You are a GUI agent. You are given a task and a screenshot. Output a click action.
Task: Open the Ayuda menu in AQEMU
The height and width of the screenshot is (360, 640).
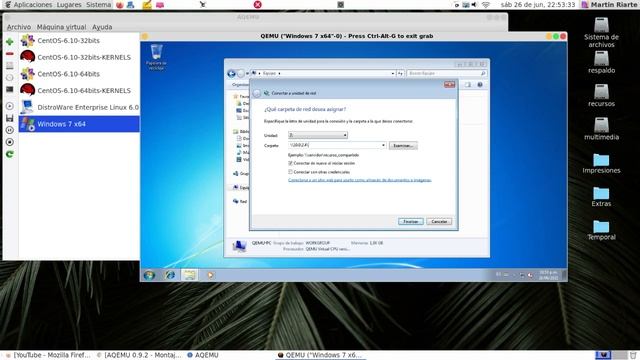click(x=102, y=27)
